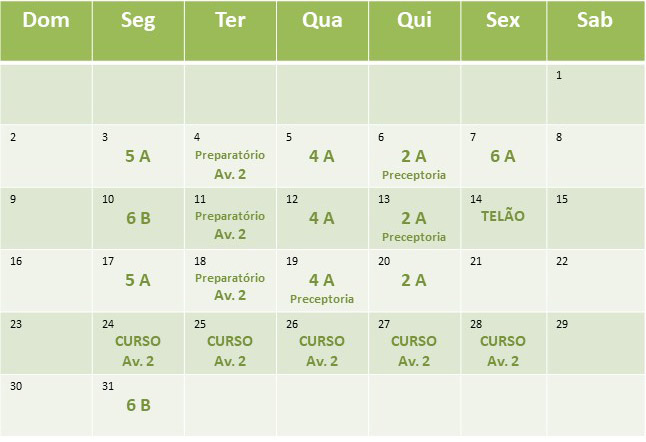Open CURSO Av. 2 on day 28
Viewport: 646px width, 442px height.
click(503, 351)
